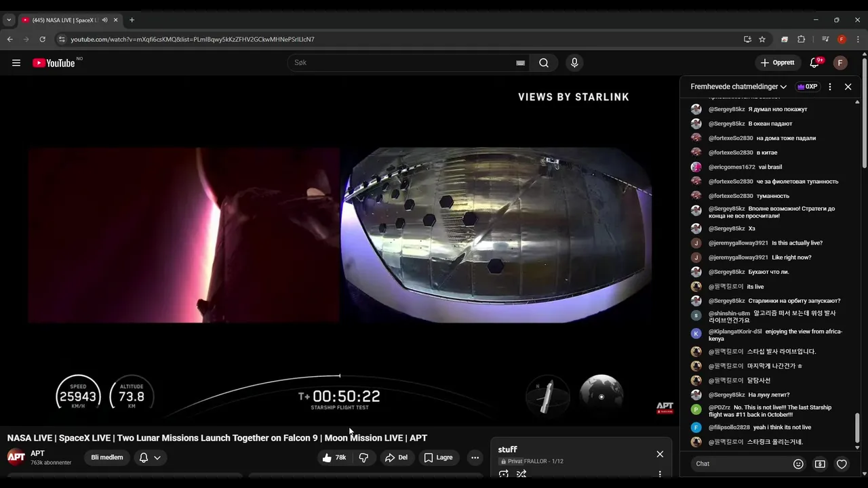Click the Opprett create button

(x=777, y=63)
